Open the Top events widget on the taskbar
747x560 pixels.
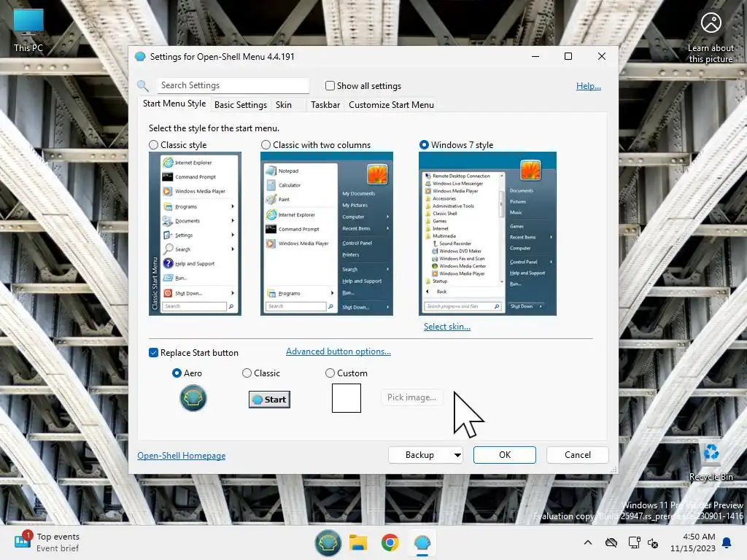point(47,542)
